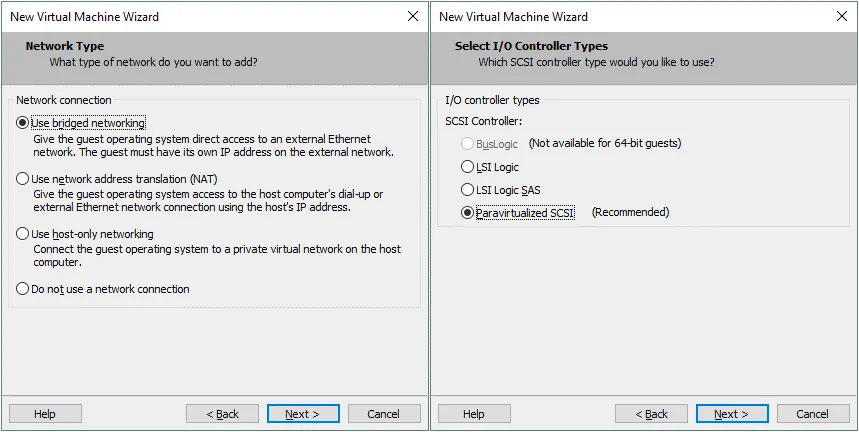Select the BusLogic SCSI controller option
The image size is (859, 432).
(467, 143)
